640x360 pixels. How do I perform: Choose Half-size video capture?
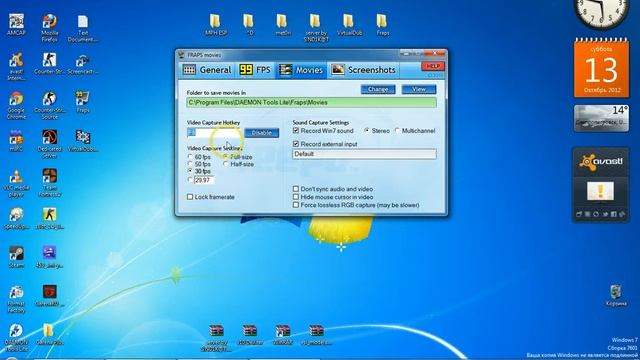coord(226,164)
